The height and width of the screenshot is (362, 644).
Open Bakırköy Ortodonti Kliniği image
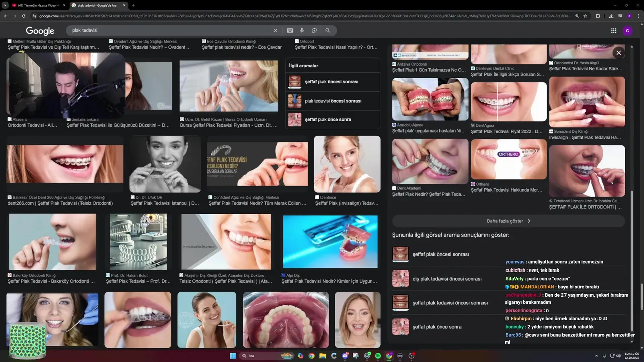coord(52,242)
